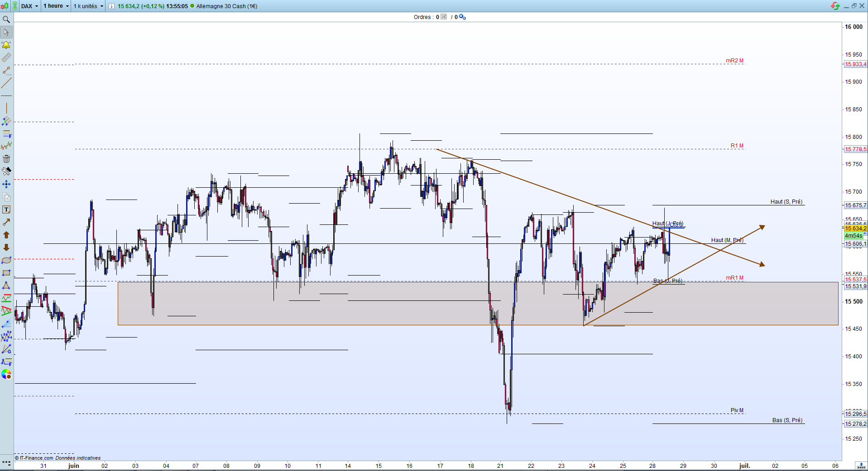The image size is (868, 471).
Task: Open the order settings gears icon
Action: (462, 17)
